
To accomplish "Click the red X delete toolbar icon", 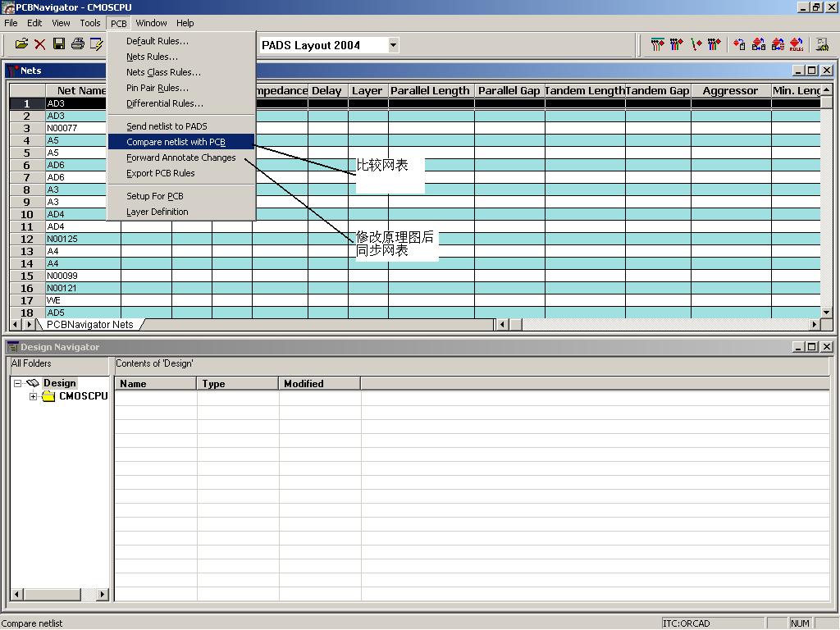I will [40, 44].
